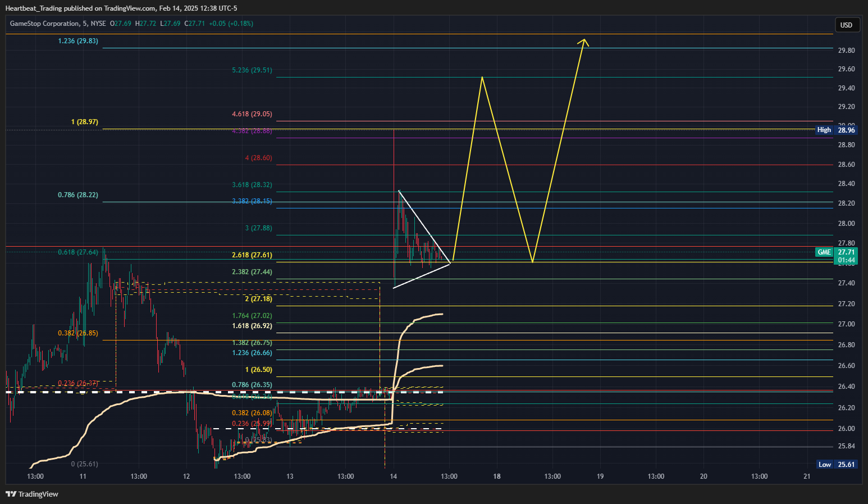
Task: Select the GME 27.71 last price label
Action: coord(836,252)
